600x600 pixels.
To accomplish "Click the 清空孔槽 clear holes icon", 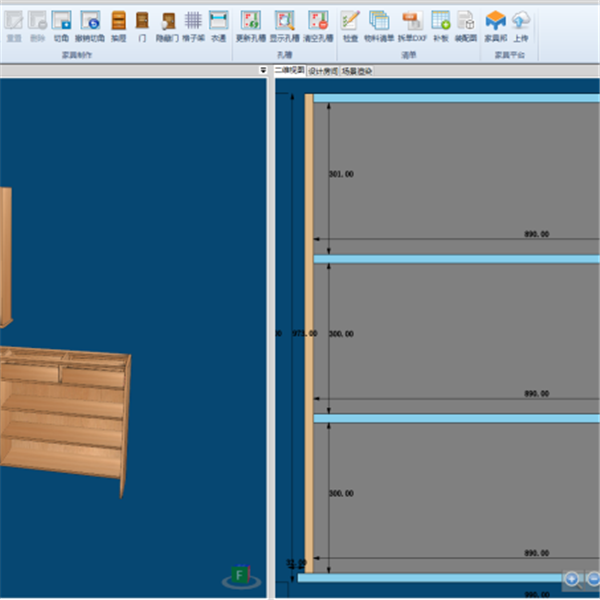I will coord(318,24).
